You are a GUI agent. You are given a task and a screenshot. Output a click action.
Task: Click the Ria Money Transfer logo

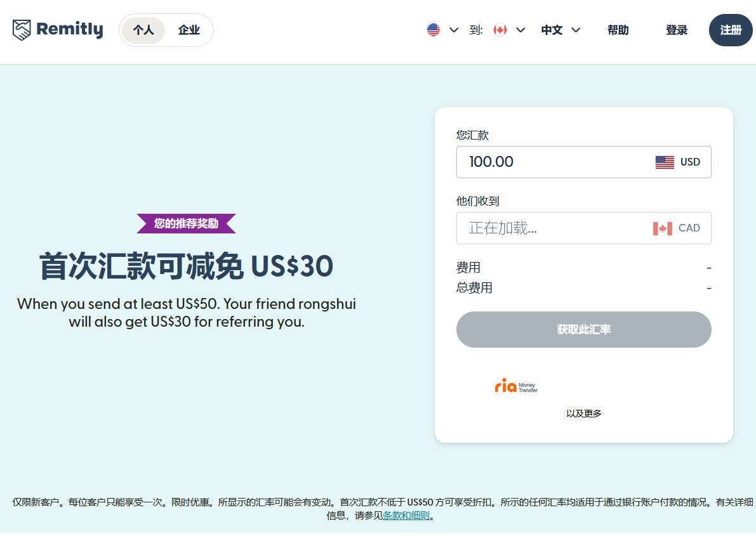[516, 386]
